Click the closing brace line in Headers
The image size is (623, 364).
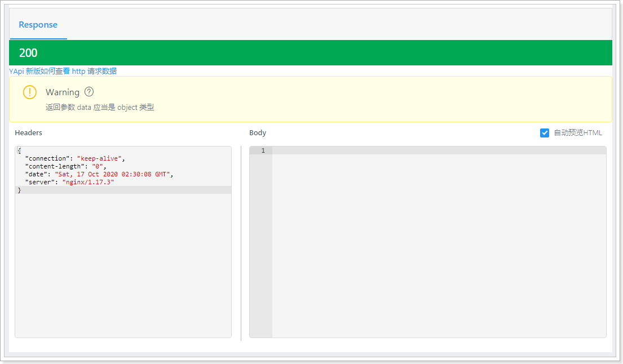point(123,190)
